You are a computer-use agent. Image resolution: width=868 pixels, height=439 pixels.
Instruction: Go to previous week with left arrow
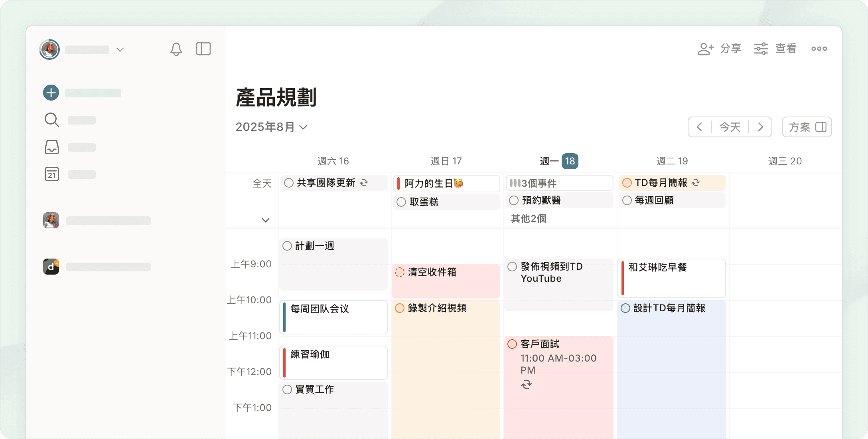click(x=699, y=127)
